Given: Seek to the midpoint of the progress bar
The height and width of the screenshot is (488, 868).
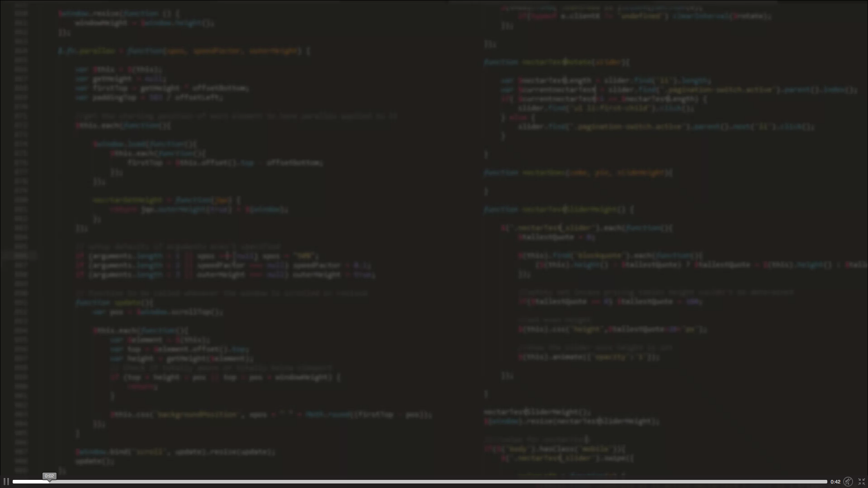Looking at the screenshot, I should (420, 482).
